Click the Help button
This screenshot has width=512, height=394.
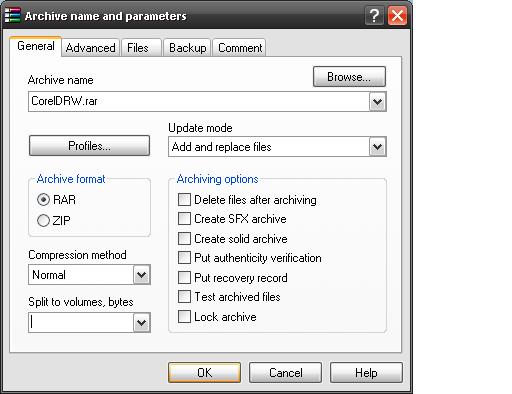pos(366,372)
